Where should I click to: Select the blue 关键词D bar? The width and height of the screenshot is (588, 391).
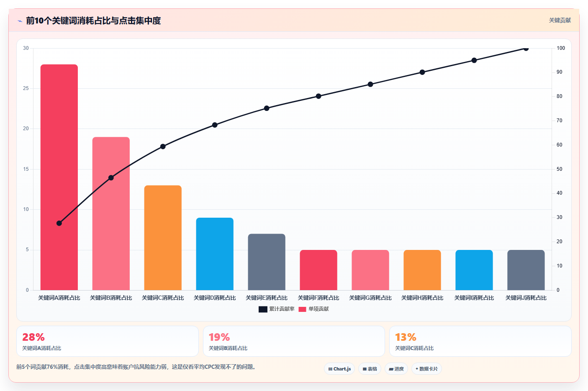(x=215, y=254)
